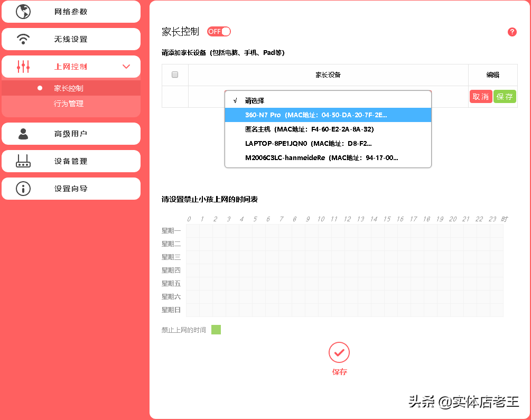
Task: Click the green 保存 button in the row
Action: 505,96
